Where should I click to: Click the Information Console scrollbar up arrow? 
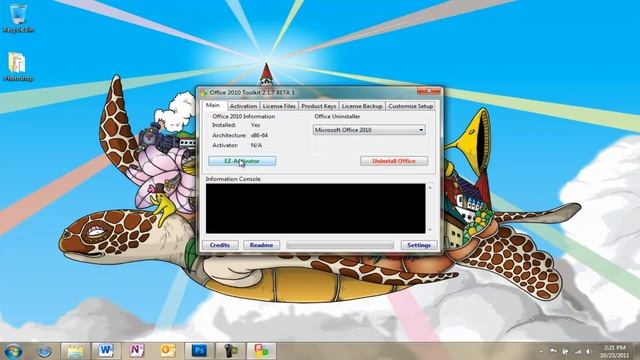click(429, 187)
